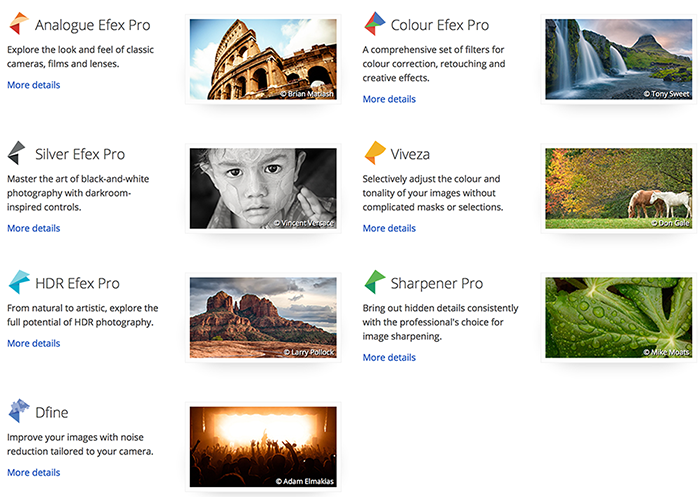Open More details under Colour Efex Pro
This screenshot has width=700, height=497.
tap(389, 99)
